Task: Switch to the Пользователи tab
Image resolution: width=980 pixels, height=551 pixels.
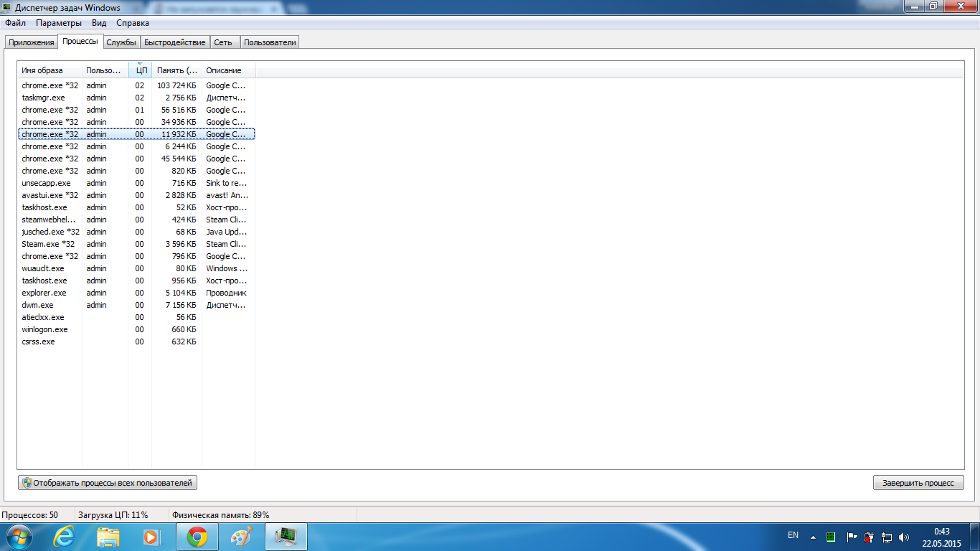Action: [x=270, y=42]
